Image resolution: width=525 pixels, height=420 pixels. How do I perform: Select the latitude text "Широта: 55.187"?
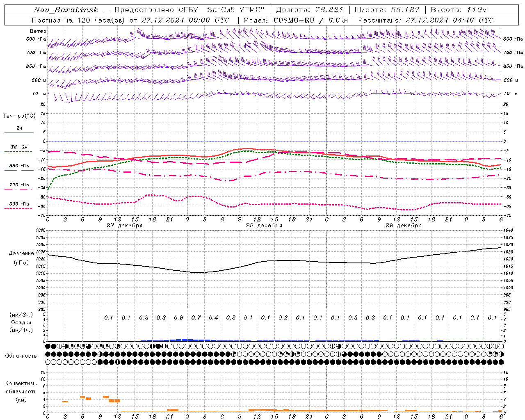pyautogui.click(x=387, y=10)
